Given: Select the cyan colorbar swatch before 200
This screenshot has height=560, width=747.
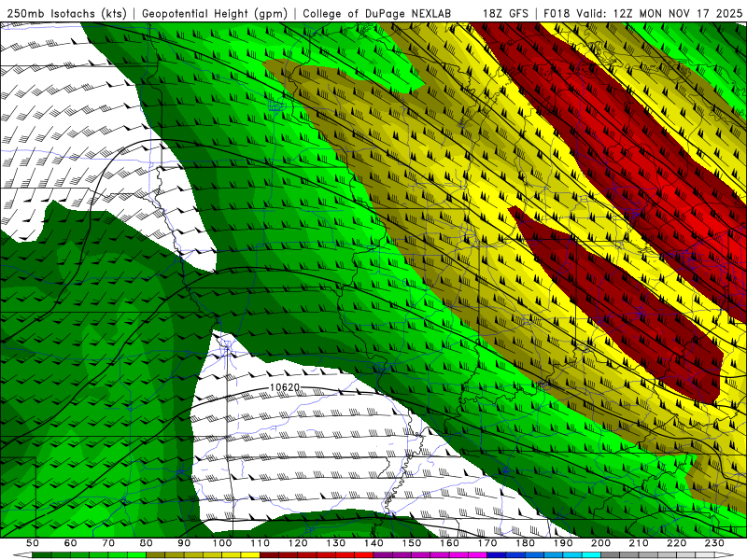Looking at the screenshot, I should tap(591, 554).
